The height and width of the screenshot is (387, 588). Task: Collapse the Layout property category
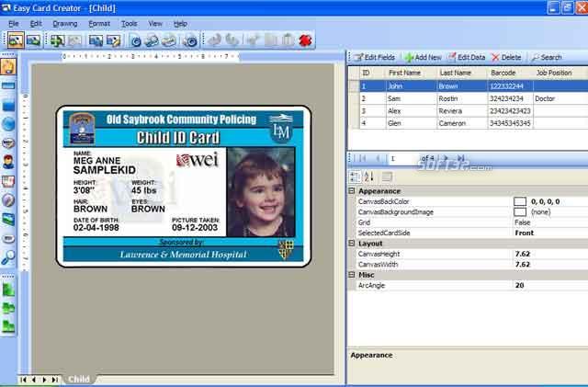point(352,243)
